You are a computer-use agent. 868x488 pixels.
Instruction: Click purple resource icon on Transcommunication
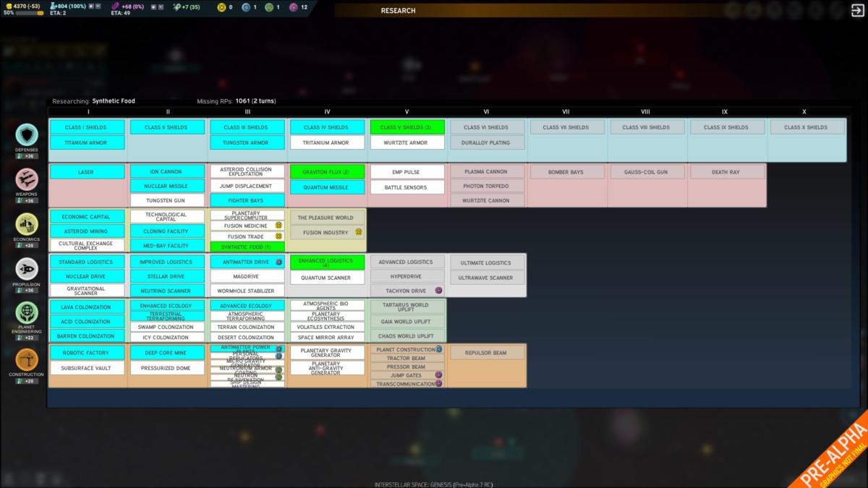click(x=438, y=384)
